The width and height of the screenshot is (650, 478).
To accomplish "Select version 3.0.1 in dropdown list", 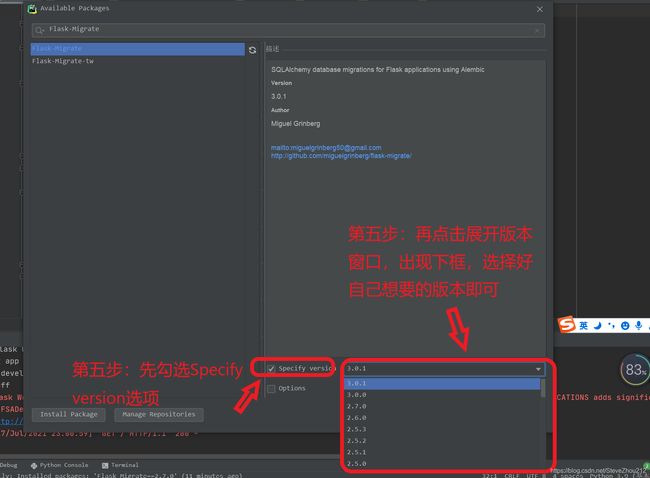I will coord(442,383).
